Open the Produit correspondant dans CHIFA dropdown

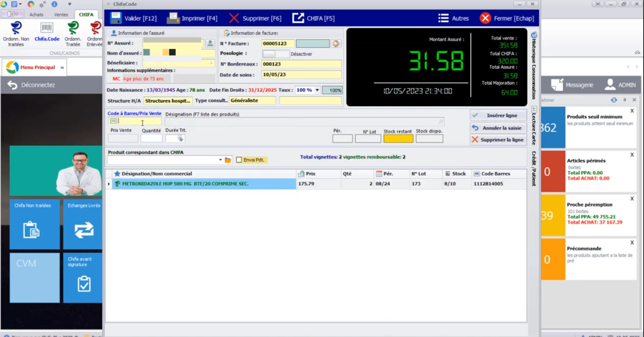[x=220, y=160]
